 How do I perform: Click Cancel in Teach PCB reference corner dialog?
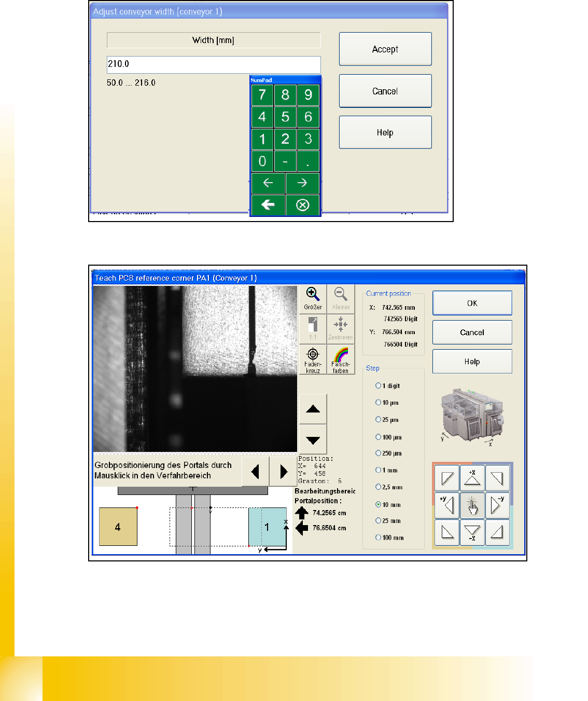472,332
